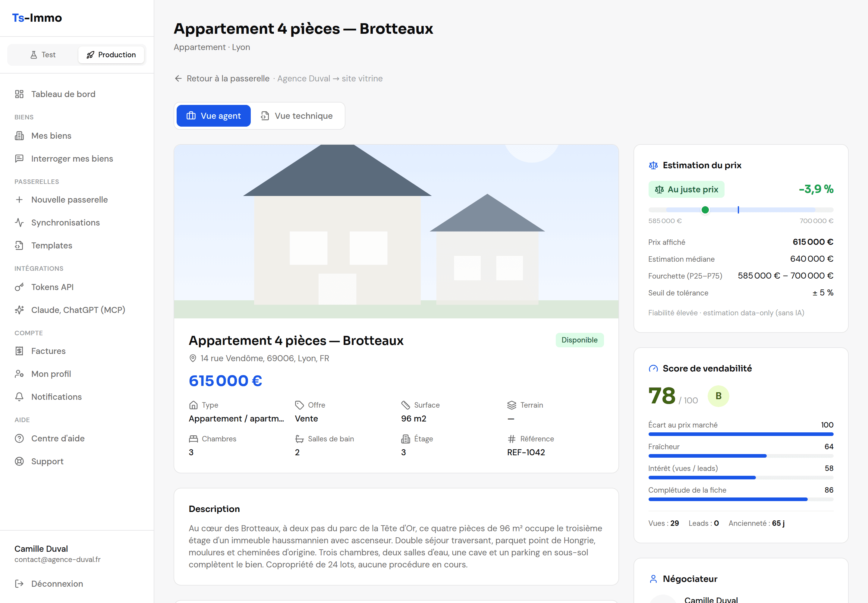Screen dimensions: 868x603
Task: Click the contact@agence-duval.fr email text
Action: (x=57, y=560)
